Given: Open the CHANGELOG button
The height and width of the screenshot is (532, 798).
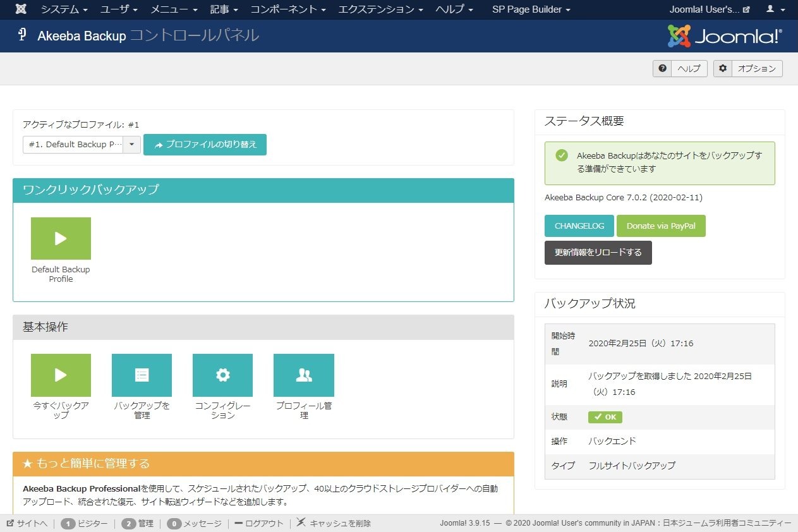Looking at the screenshot, I should click(x=579, y=226).
